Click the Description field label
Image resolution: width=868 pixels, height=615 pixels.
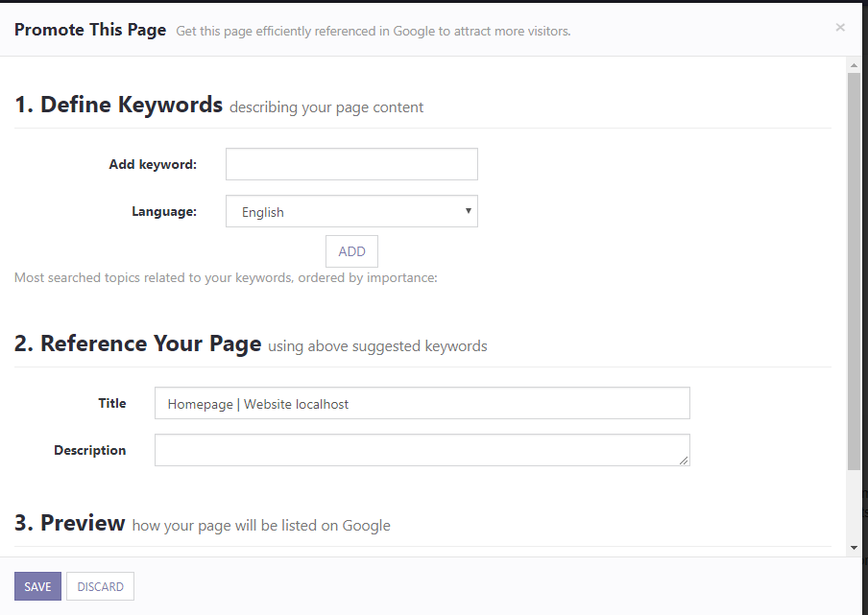tap(89, 450)
